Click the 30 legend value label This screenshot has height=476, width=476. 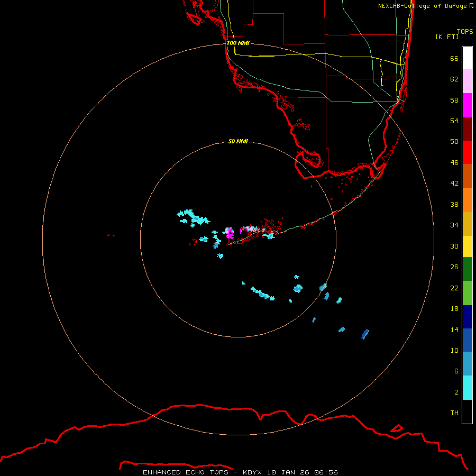(x=454, y=246)
